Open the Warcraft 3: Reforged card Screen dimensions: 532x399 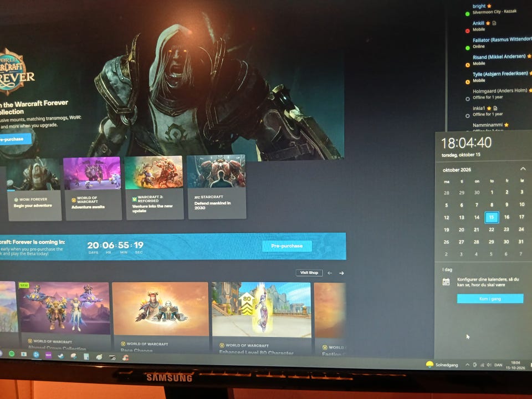pyautogui.click(x=155, y=188)
